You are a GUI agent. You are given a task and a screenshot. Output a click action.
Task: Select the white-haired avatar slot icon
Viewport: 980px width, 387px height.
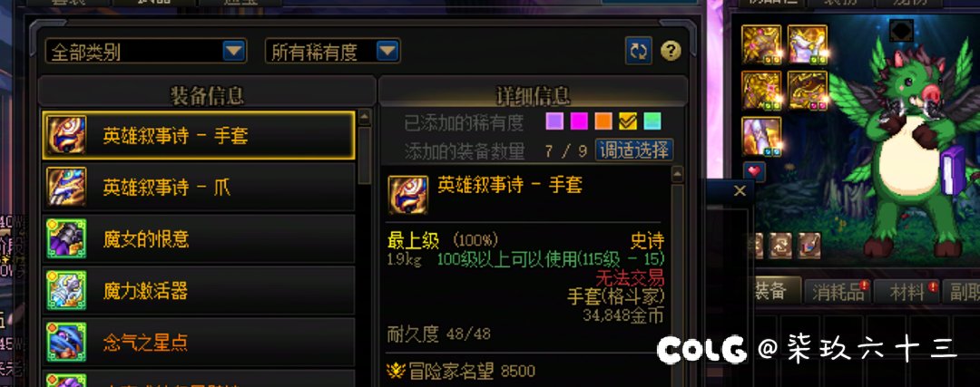808,44
